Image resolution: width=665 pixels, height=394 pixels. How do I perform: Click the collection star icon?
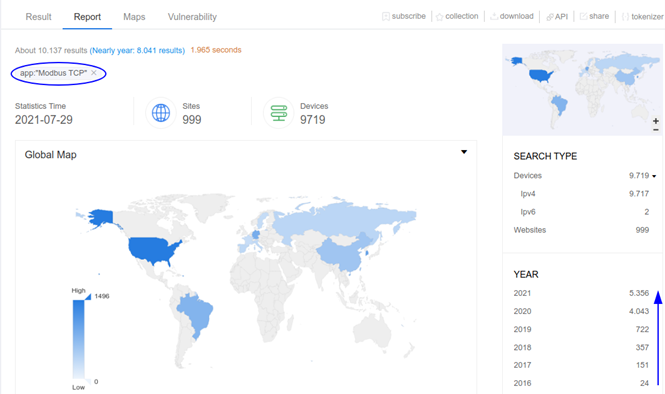439,17
